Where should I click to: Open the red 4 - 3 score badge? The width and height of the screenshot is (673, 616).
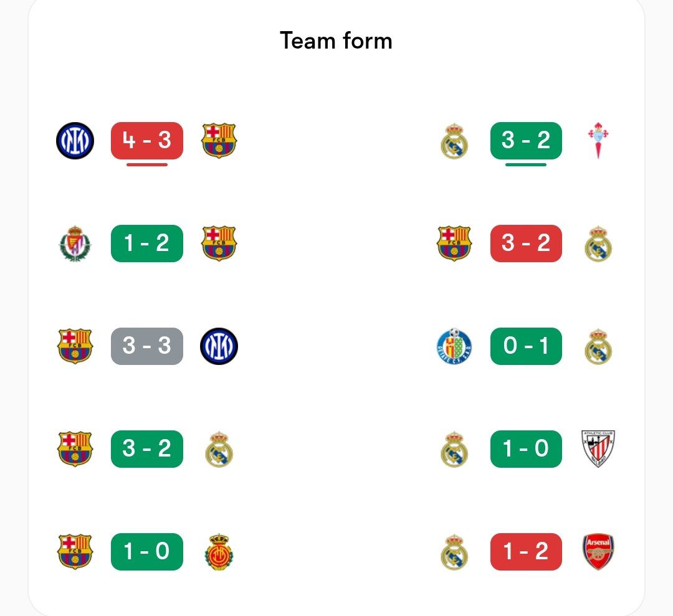tap(147, 141)
